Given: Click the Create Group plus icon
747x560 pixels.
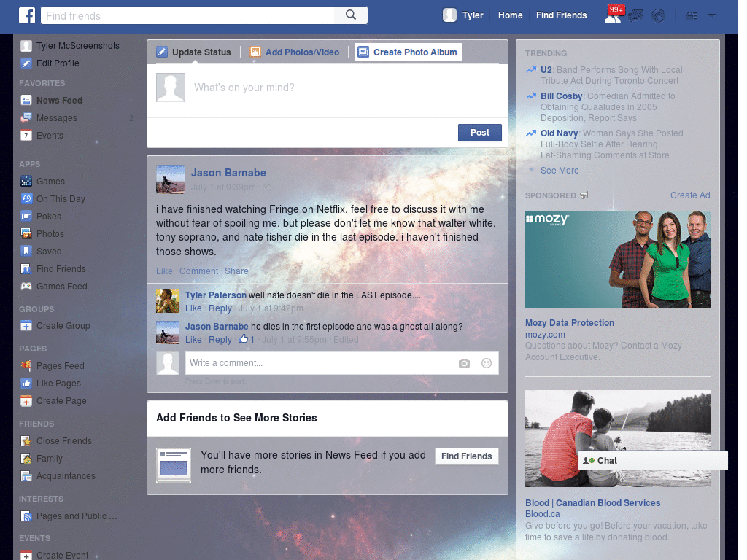Looking at the screenshot, I should [26, 326].
